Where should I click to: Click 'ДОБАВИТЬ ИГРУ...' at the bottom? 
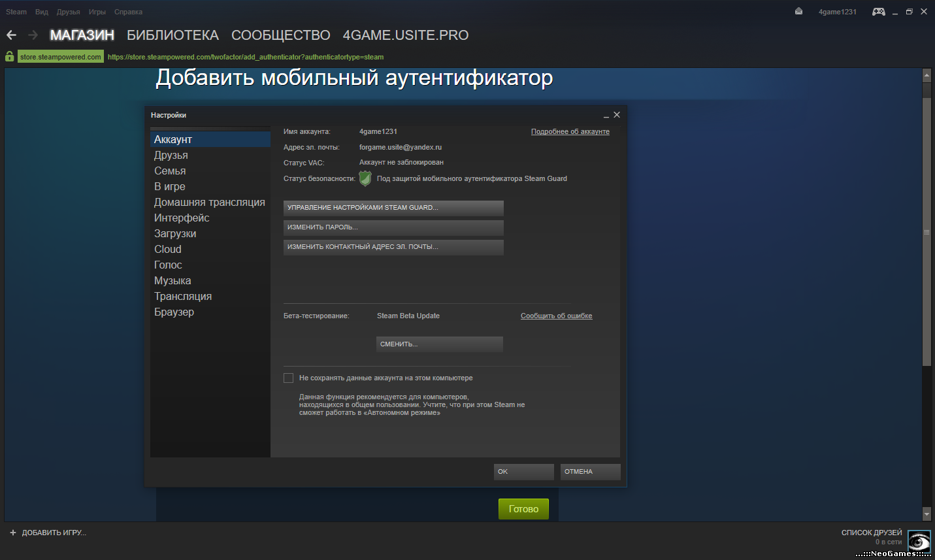(54, 533)
